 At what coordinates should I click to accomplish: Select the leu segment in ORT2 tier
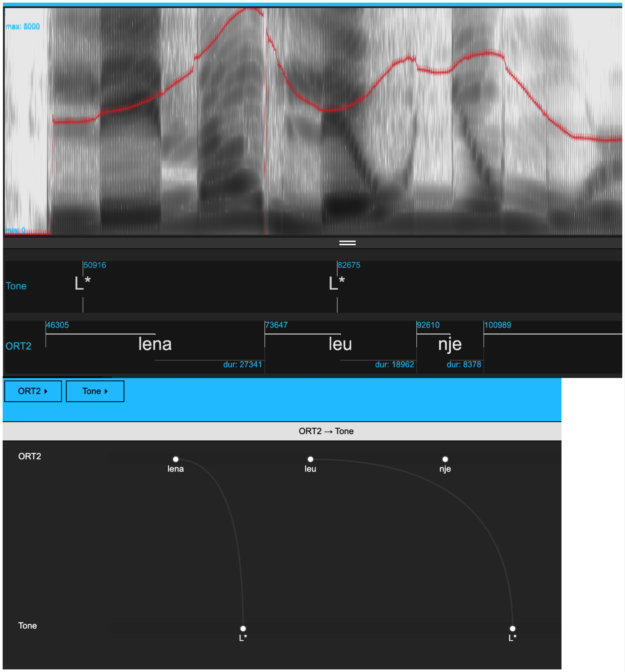[340, 345]
